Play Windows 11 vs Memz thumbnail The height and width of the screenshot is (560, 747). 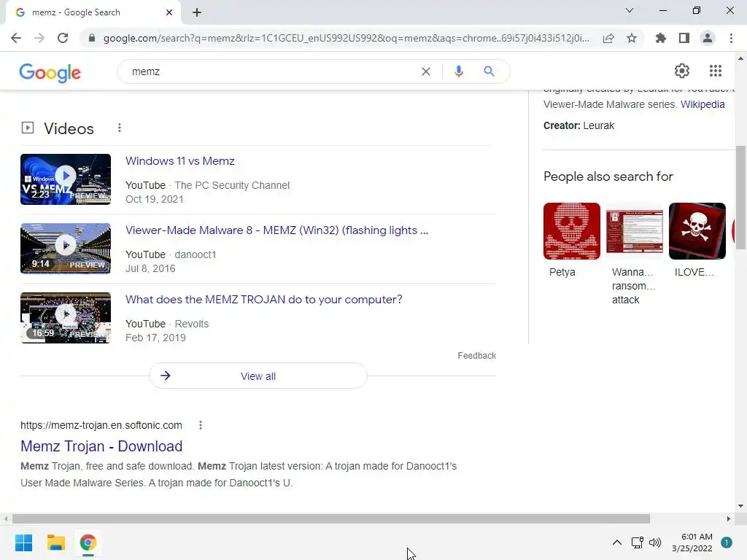[66, 179]
